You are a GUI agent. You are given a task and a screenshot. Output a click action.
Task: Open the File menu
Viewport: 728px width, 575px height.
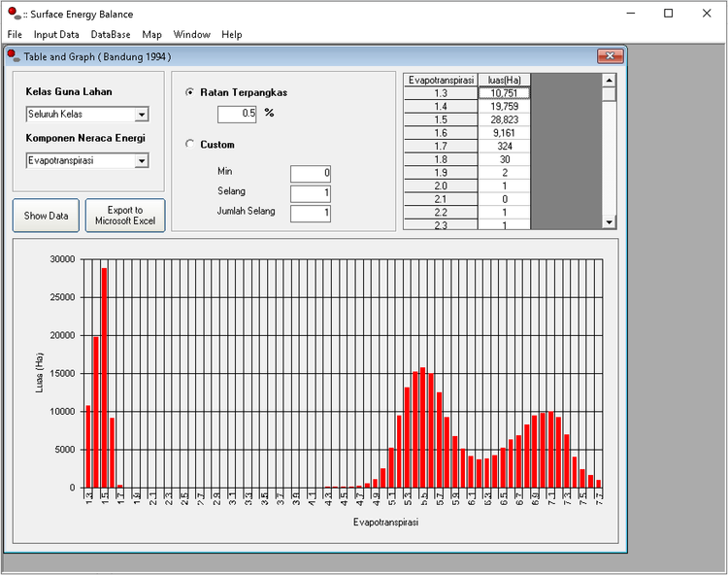[x=15, y=34]
